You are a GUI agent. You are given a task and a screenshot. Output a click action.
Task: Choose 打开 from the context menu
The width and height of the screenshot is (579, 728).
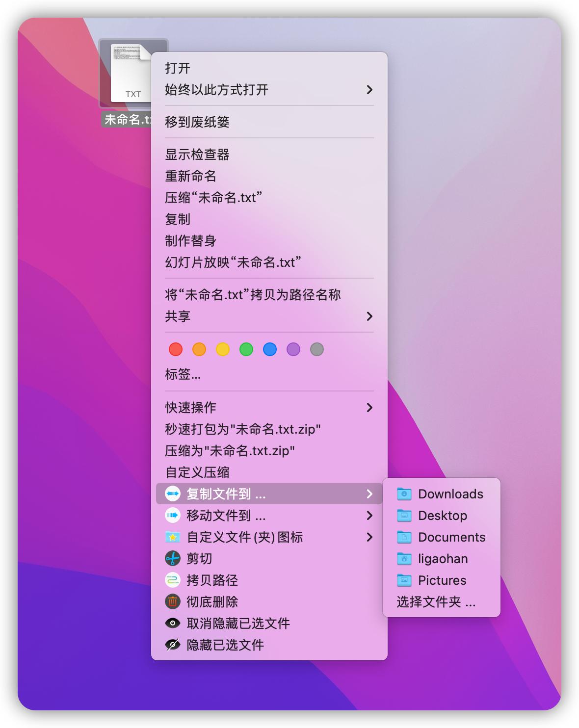pos(177,68)
